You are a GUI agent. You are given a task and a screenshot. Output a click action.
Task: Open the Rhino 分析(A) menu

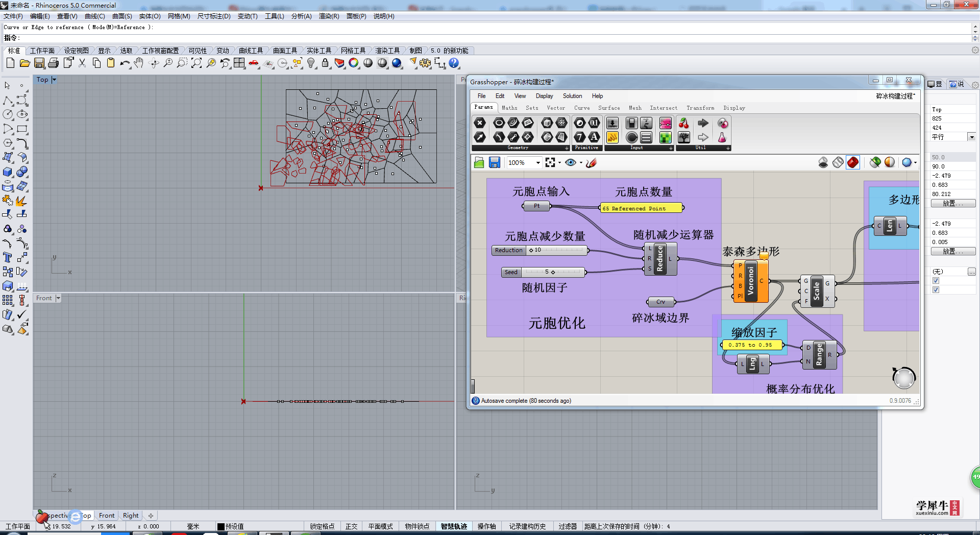[301, 16]
